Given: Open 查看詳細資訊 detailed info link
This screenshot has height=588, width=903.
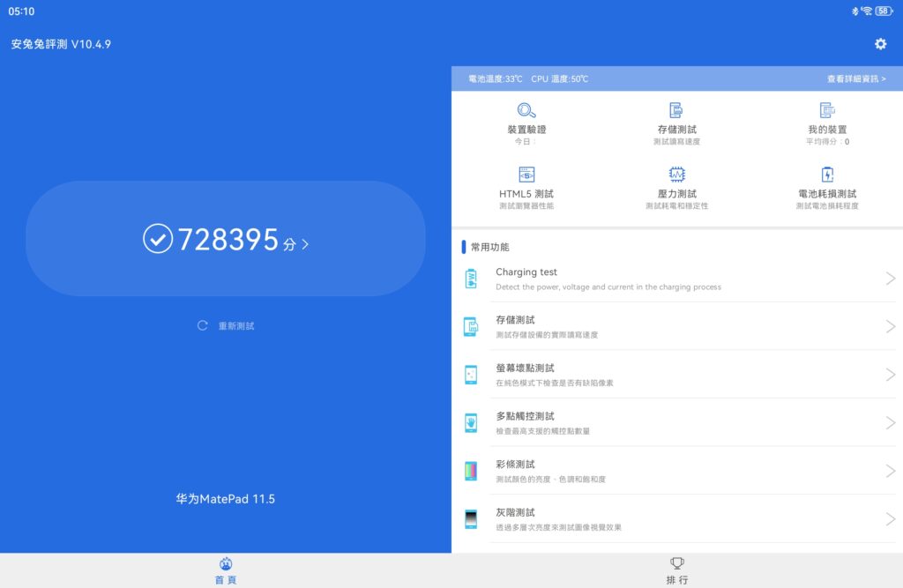Looking at the screenshot, I should click(855, 79).
